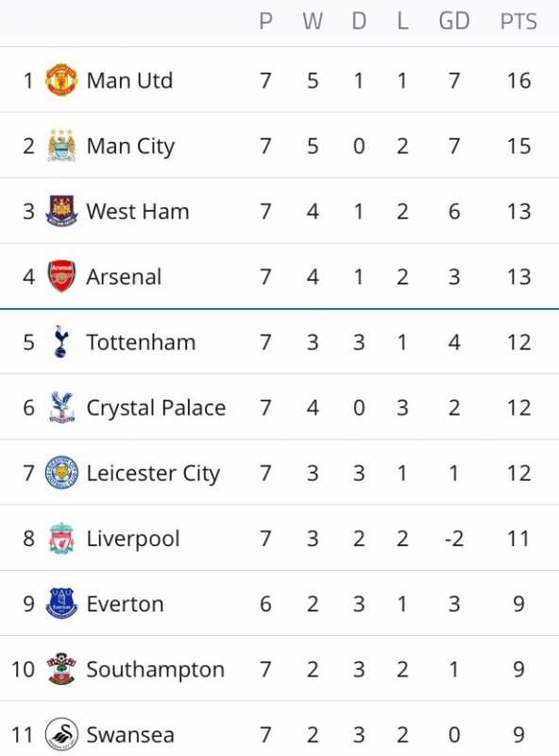The width and height of the screenshot is (559, 756).
Task: Click the West Ham club crest
Action: [x=61, y=211]
